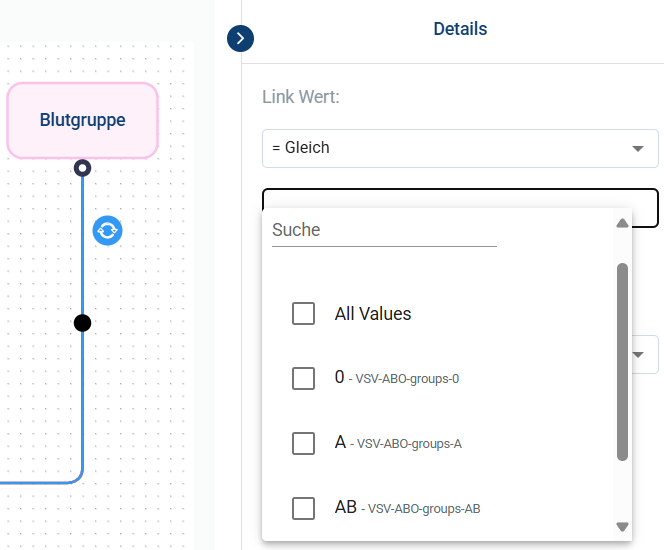Click the output port below Blutgruppe node
This screenshot has height=550, width=664.
tap(83, 168)
